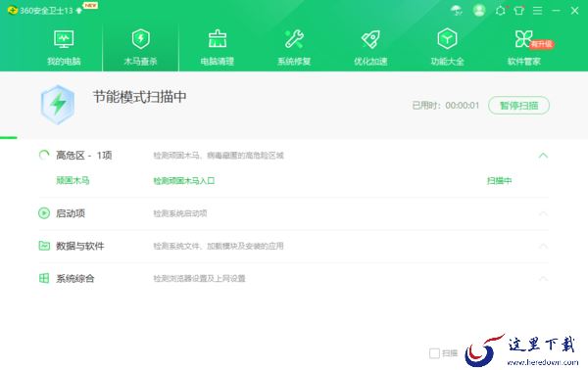Image resolution: width=588 pixels, height=370 pixels.
Task: Click the NEW badge near title
Action: [90, 5]
